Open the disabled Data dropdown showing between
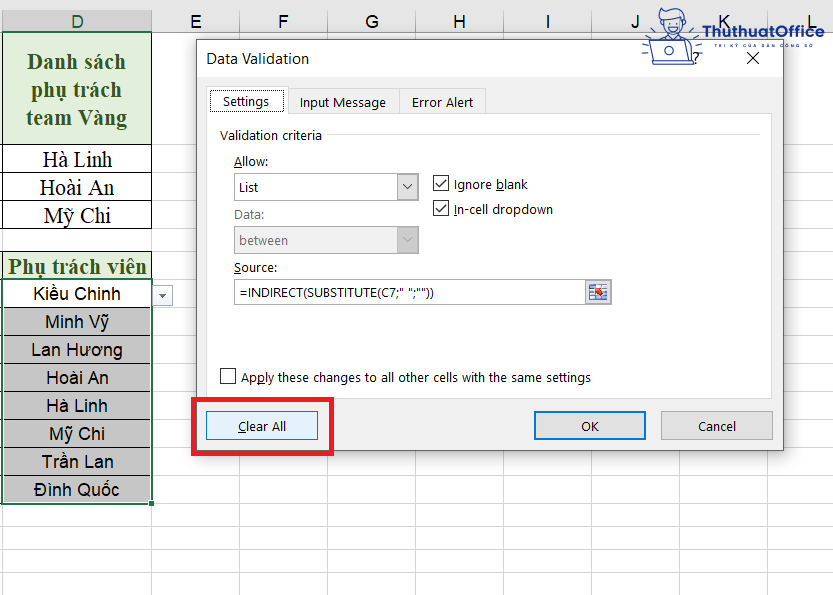 [406, 240]
